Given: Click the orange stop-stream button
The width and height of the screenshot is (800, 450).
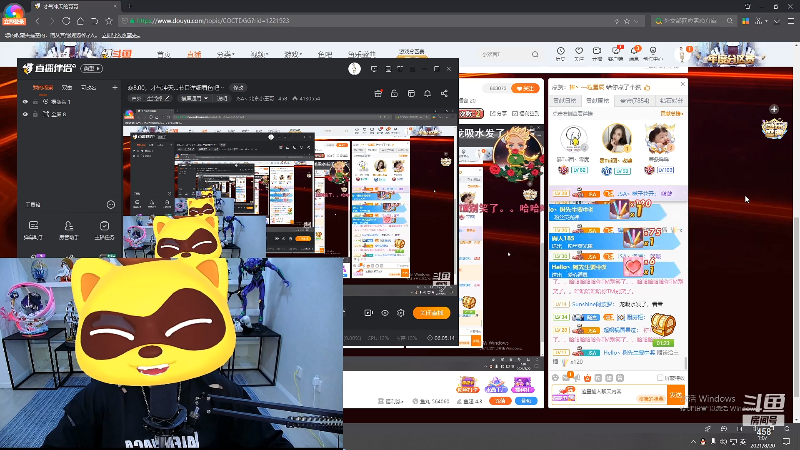Looking at the screenshot, I should (432, 313).
